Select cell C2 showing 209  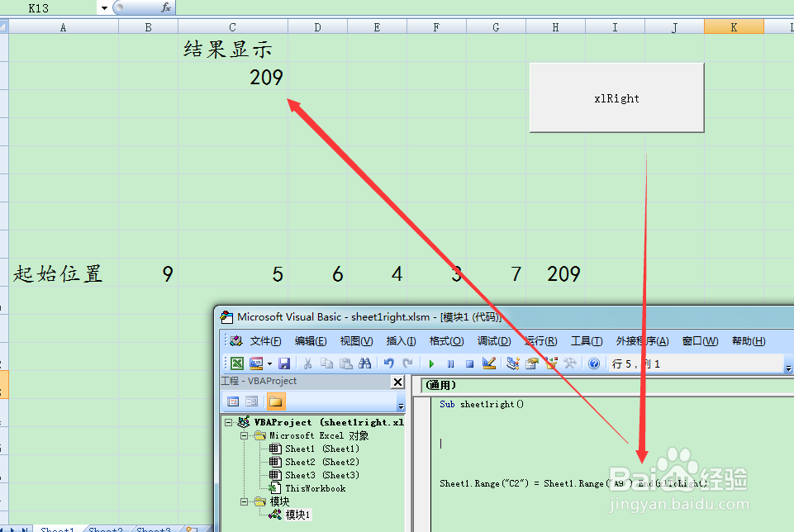pyautogui.click(x=233, y=76)
